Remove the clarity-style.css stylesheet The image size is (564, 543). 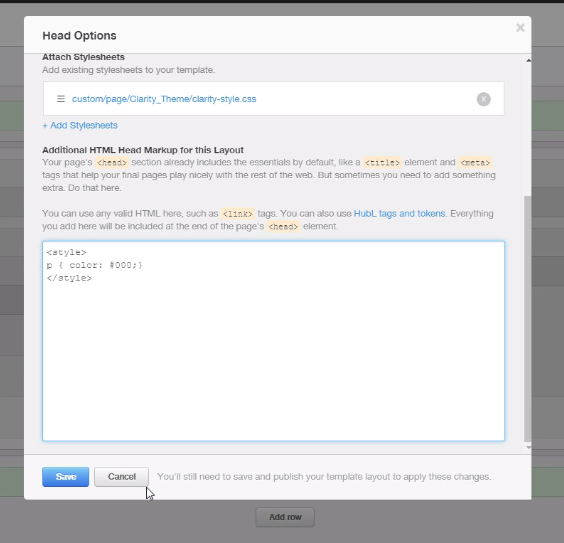point(483,99)
